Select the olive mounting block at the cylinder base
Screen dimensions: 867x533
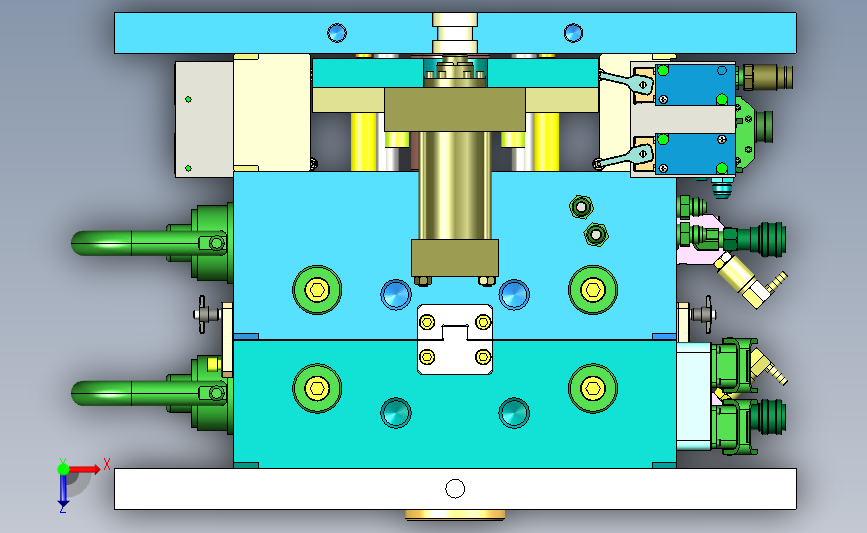(x=455, y=258)
